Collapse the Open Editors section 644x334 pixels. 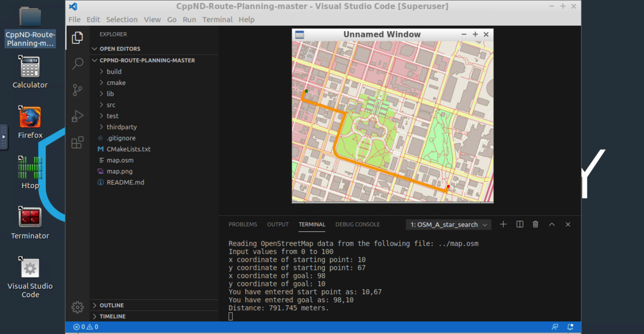tap(154, 49)
